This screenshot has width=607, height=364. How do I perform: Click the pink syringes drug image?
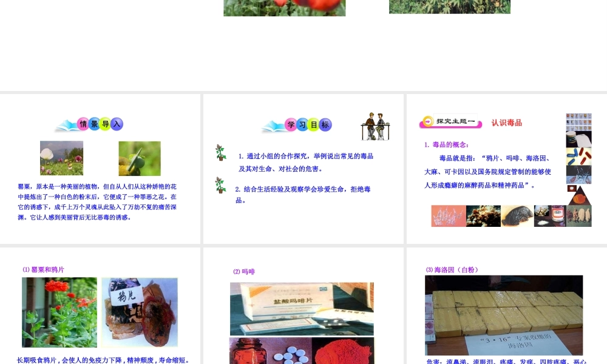449,216
